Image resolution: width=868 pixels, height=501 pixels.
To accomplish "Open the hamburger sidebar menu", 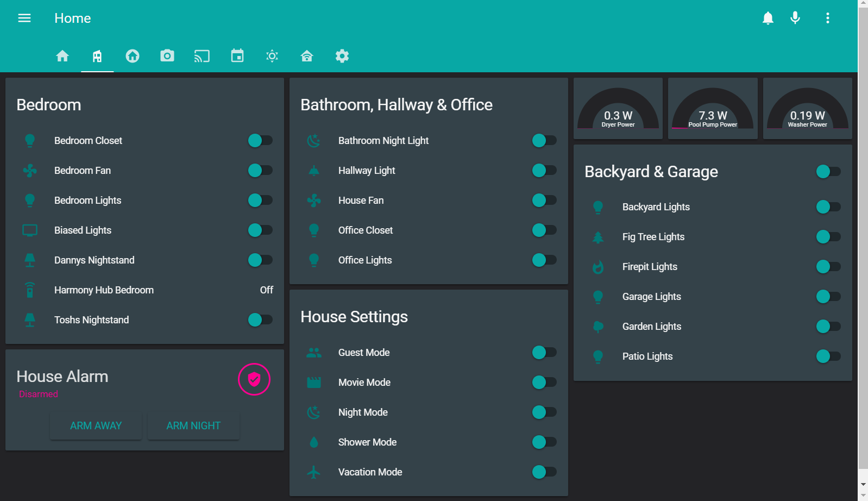I will point(24,18).
